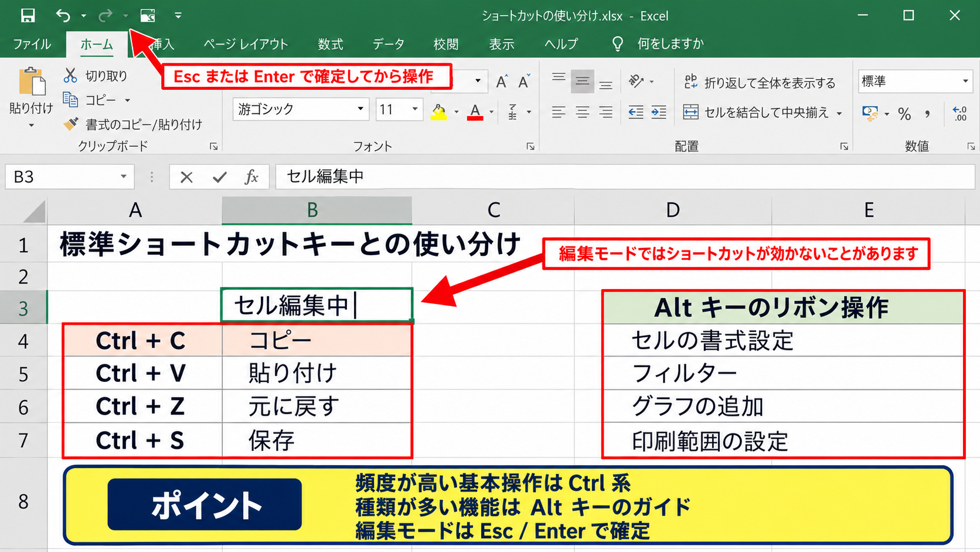Click the コピー copy button

(x=90, y=100)
